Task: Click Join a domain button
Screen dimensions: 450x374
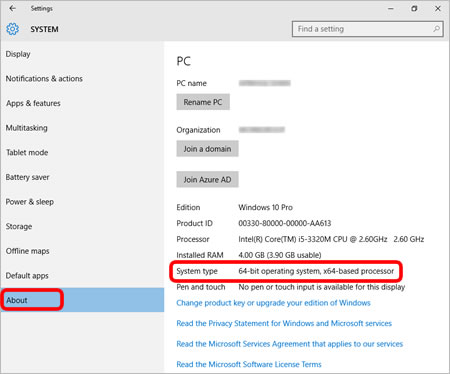Action: click(207, 149)
